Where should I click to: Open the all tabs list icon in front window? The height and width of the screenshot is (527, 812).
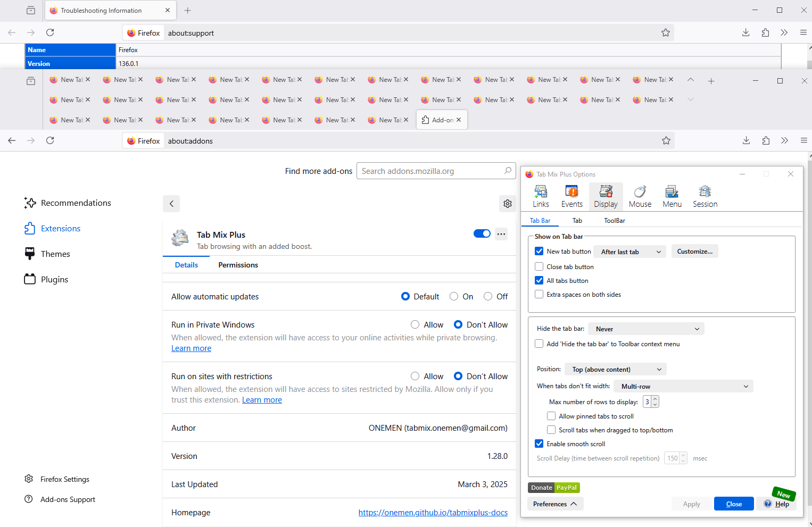pyautogui.click(x=31, y=81)
